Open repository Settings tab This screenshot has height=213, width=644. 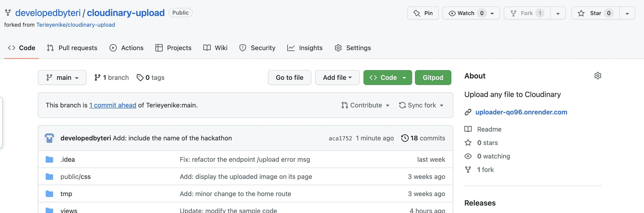point(353,48)
